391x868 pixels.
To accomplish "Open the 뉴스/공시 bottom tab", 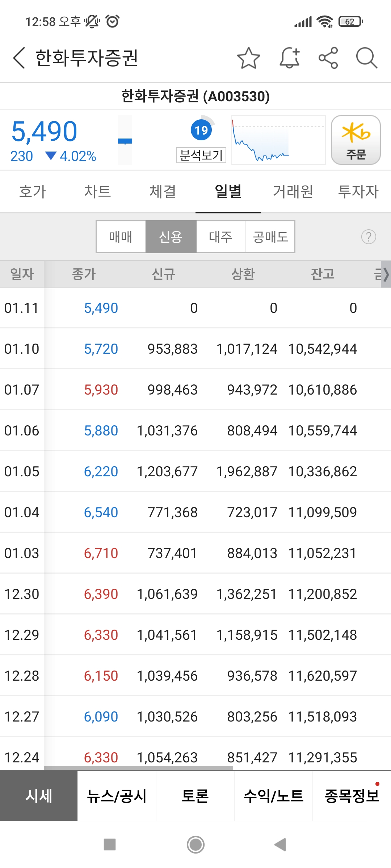I will coord(117,796).
